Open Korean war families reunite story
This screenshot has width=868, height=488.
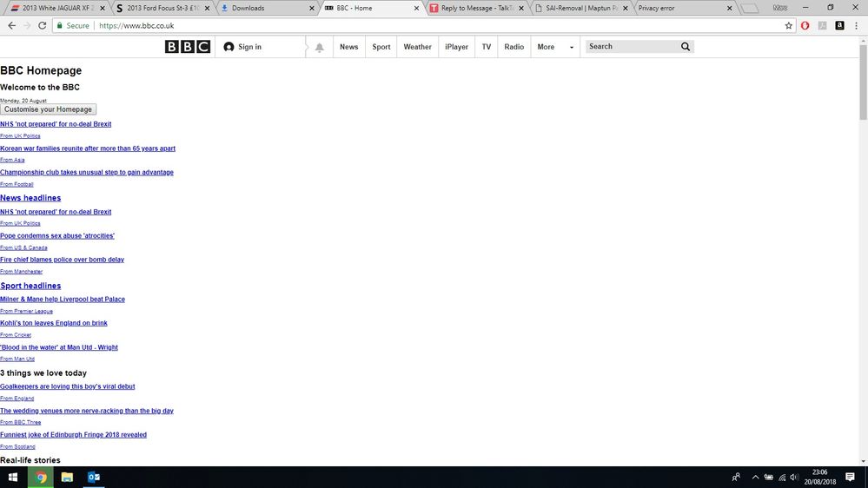(88, 148)
